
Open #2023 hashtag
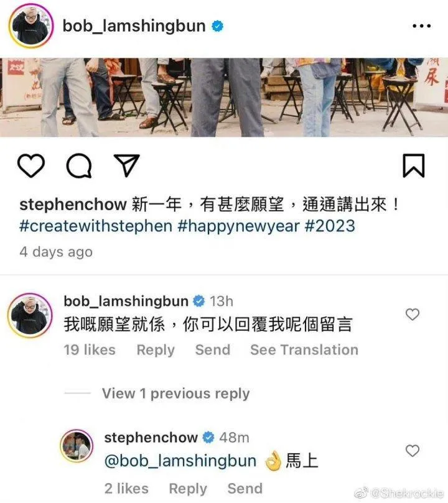(x=330, y=226)
